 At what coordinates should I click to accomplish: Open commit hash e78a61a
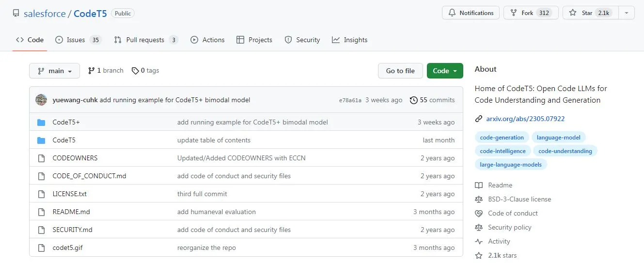click(350, 100)
